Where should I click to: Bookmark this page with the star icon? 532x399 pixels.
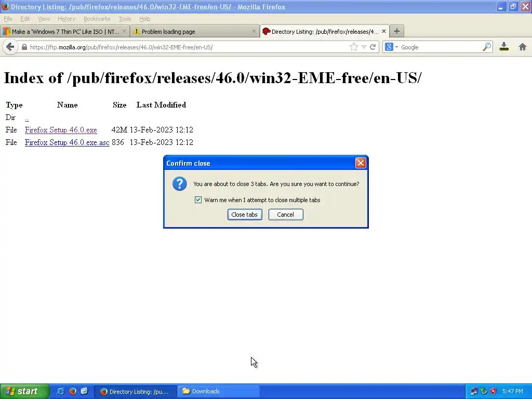tap(353, 47)
